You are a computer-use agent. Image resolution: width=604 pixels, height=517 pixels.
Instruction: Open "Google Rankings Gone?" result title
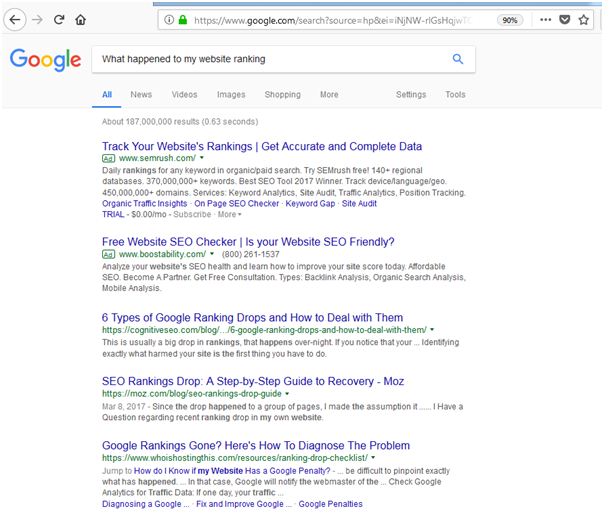coord(256,446)
